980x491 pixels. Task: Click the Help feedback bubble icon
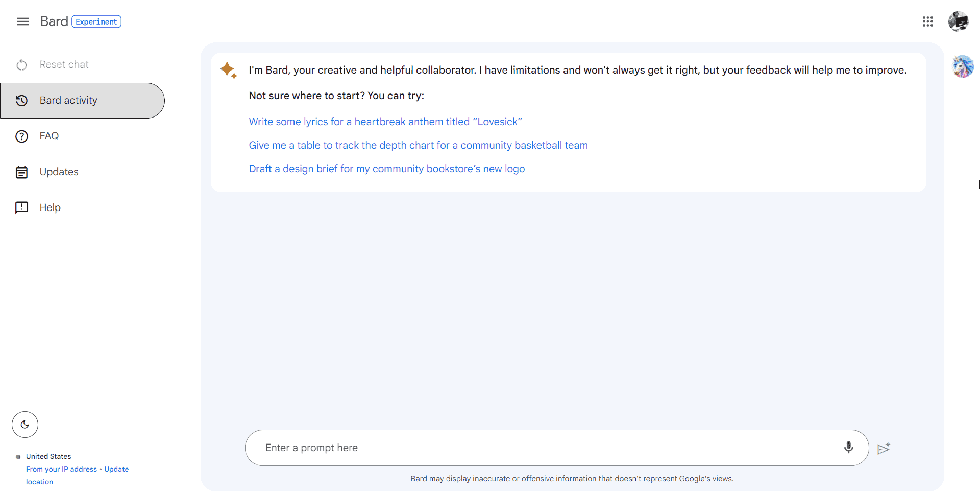[21, 208]
